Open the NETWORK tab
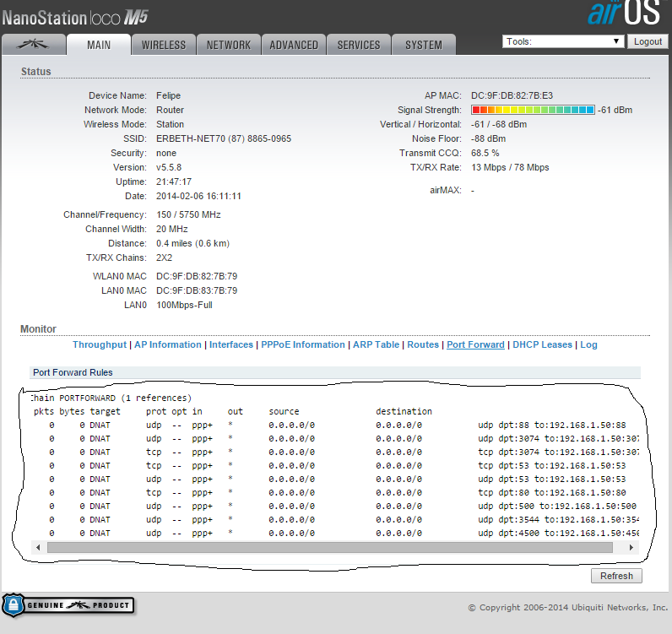This screenshot has height=634, width=672. tap(229, 45)
